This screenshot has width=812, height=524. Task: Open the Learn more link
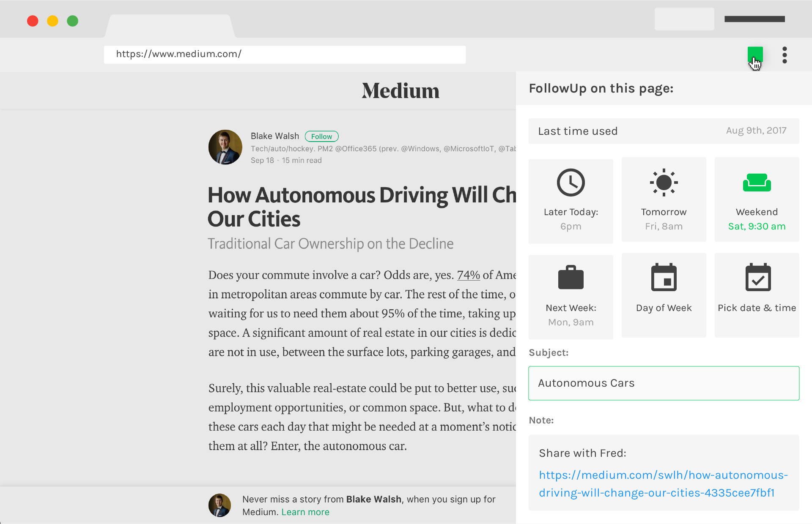point(305,512)
